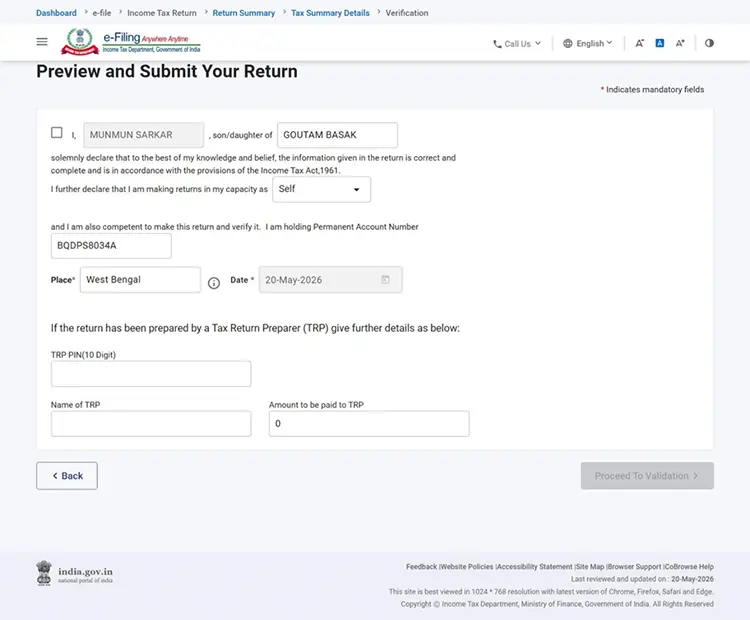This screenshot has height=620, width=750.
Task: Reset to default font size icon
Action: tap(660, 43)
